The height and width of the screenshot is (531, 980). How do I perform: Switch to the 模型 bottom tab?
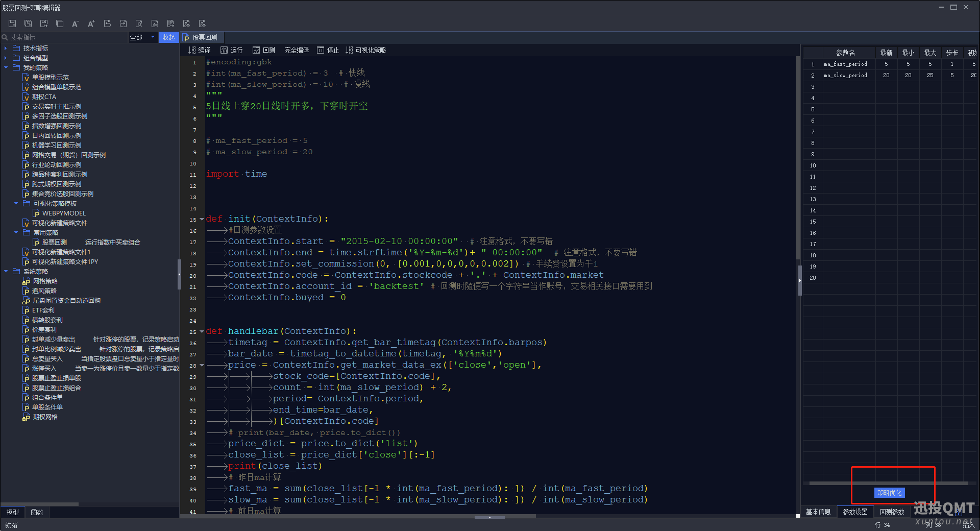[x=13, y=512]
